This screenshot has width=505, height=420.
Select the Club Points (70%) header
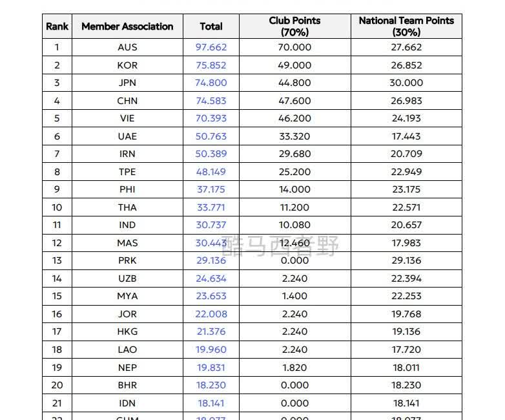(295, 26)
